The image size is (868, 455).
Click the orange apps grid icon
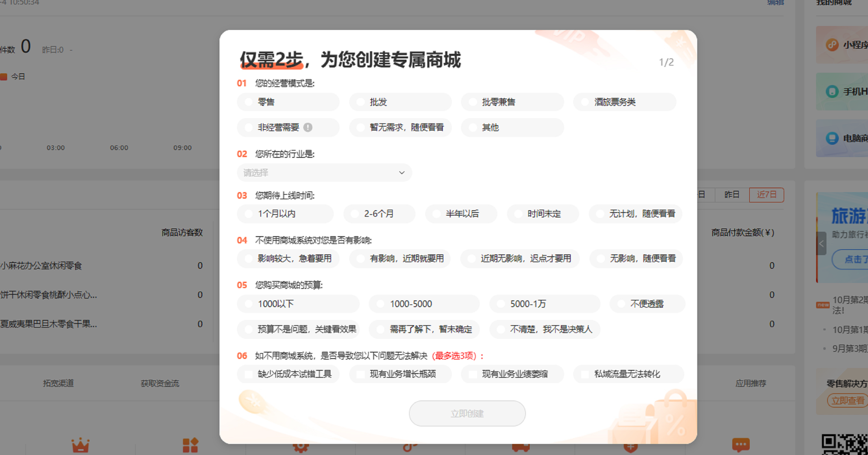[x=191, y=445]
